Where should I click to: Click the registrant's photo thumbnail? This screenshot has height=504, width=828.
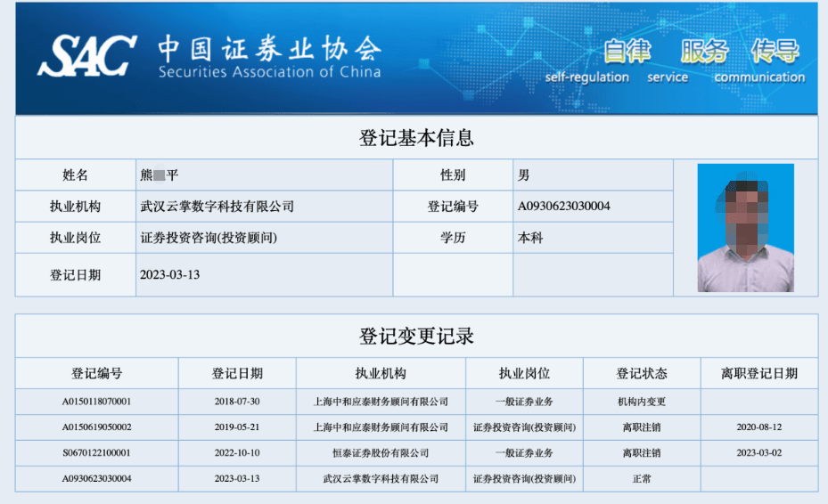coord(745,228)
